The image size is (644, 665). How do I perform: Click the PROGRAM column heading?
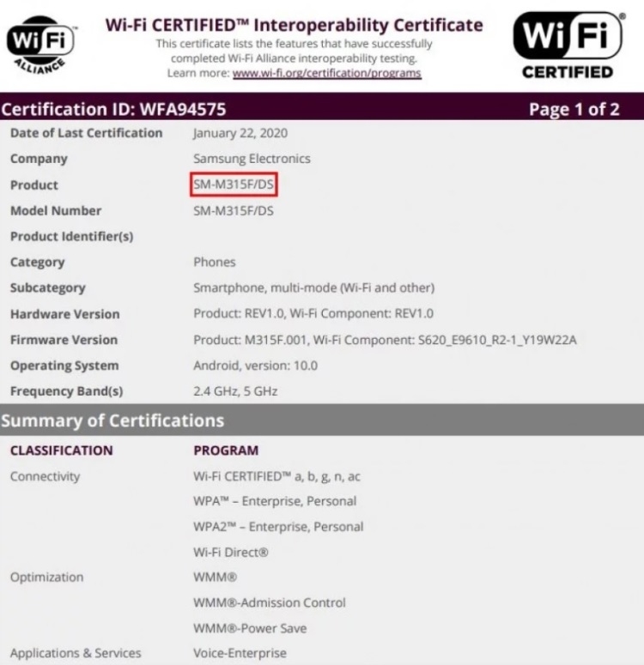[226, 450]
